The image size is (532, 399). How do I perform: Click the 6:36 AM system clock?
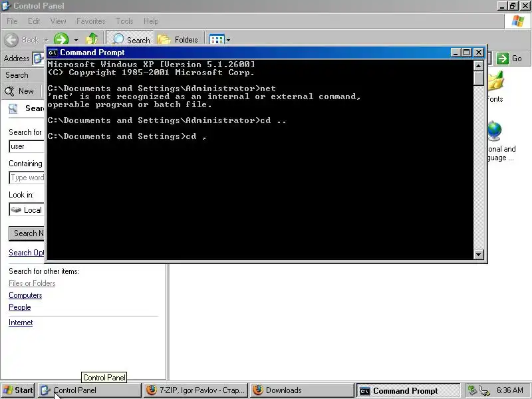click(x=509, y=390)
